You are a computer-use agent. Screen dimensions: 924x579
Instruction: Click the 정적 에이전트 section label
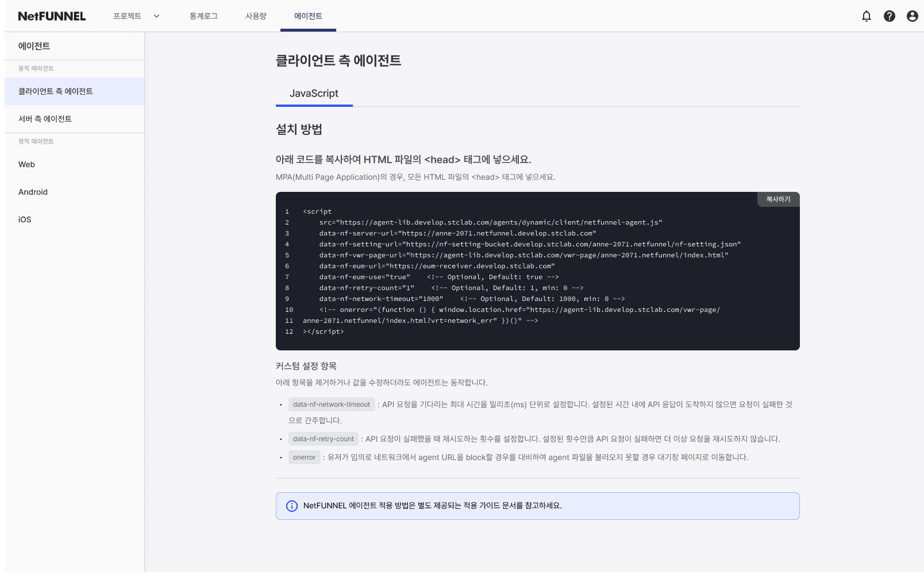pyautogui.click(x=36, y=141)
